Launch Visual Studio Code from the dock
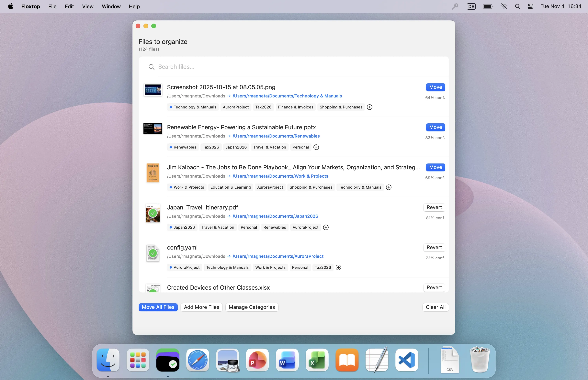 (x=406, y=360)
